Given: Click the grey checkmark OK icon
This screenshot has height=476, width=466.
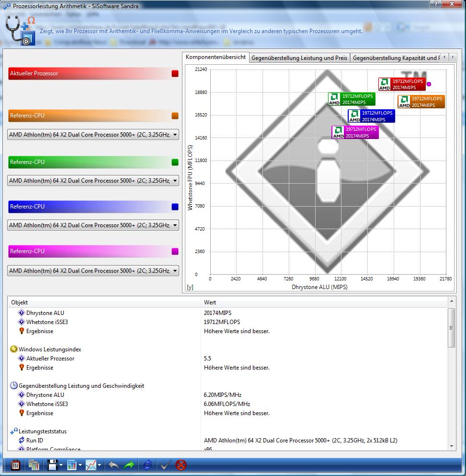Looking at the screenshot, I should [x=166, y=465].
